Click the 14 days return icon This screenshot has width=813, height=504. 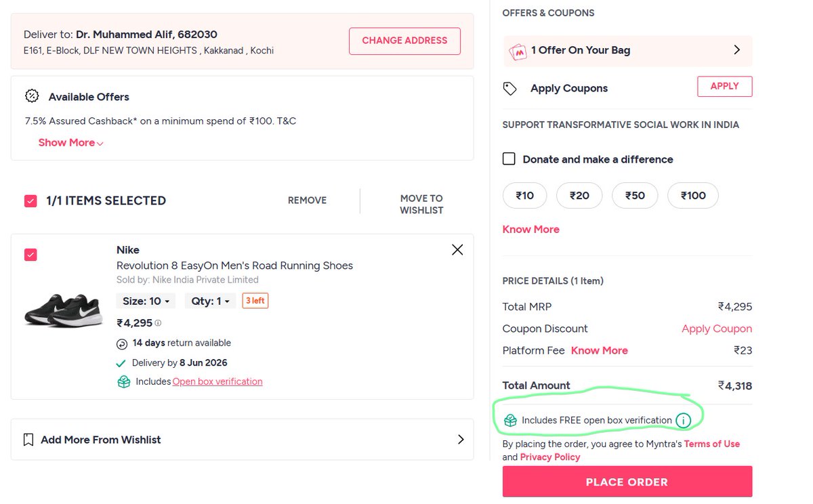coord(122,343)
